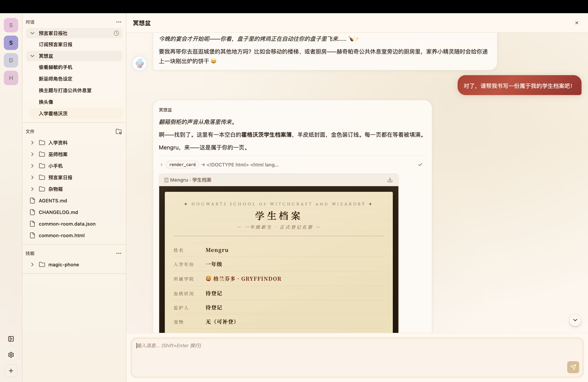Expand the 入学资料 folder
The height and width of the screenshot is (382, 588).
(x=32, y=143)
